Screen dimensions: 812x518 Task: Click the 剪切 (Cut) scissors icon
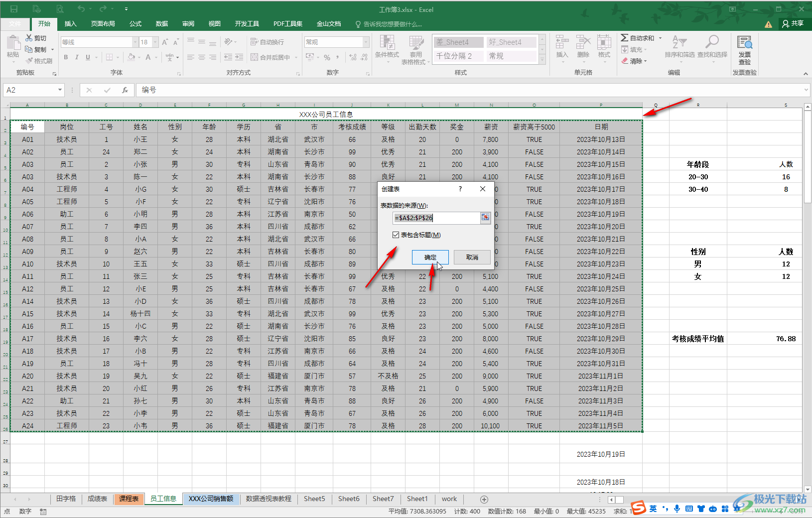(29, 38)
